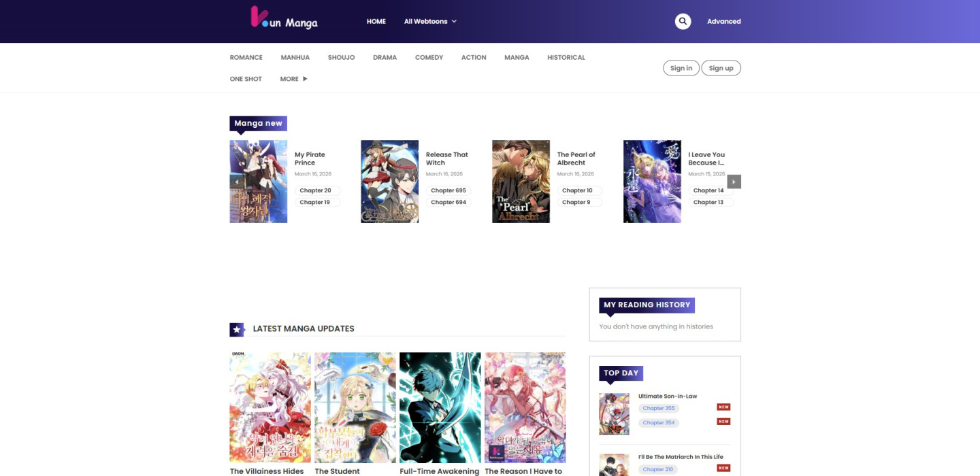Click the carousel next arrow
This screenshot has width=980, height=476.
tap(734, 182)
